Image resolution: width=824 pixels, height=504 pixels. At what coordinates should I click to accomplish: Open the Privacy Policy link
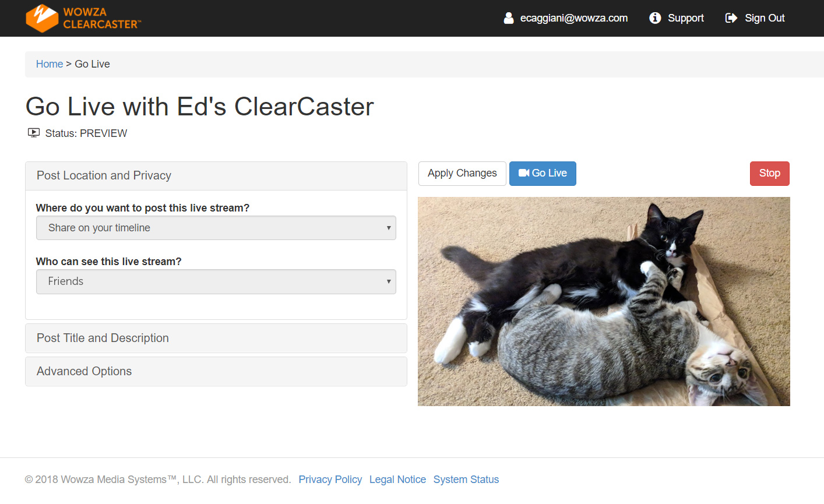[x=330, y=480]
